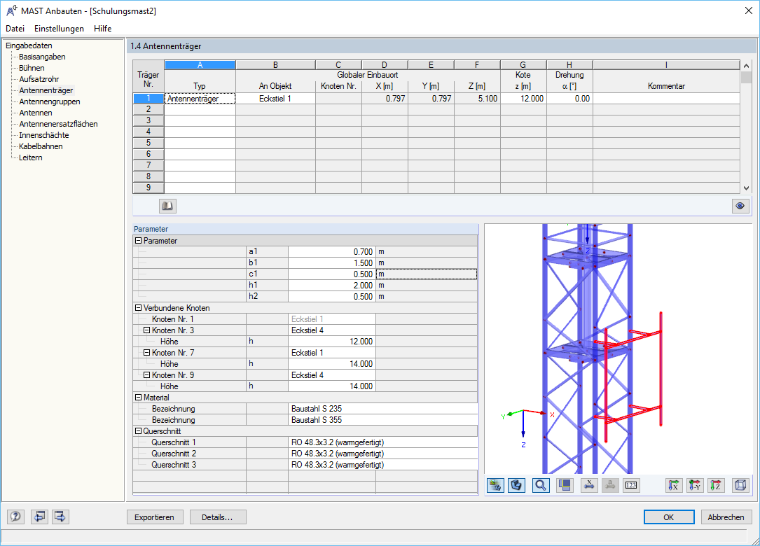This screenshot has height=546, width=760.
Task: View the model along the Z axis
Action: (x=716, y=485)
